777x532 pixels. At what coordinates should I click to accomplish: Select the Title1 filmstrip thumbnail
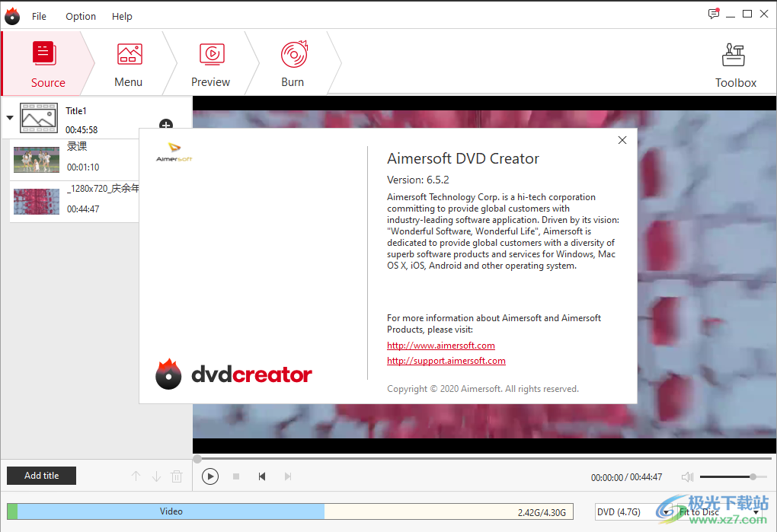click(39, 118)
